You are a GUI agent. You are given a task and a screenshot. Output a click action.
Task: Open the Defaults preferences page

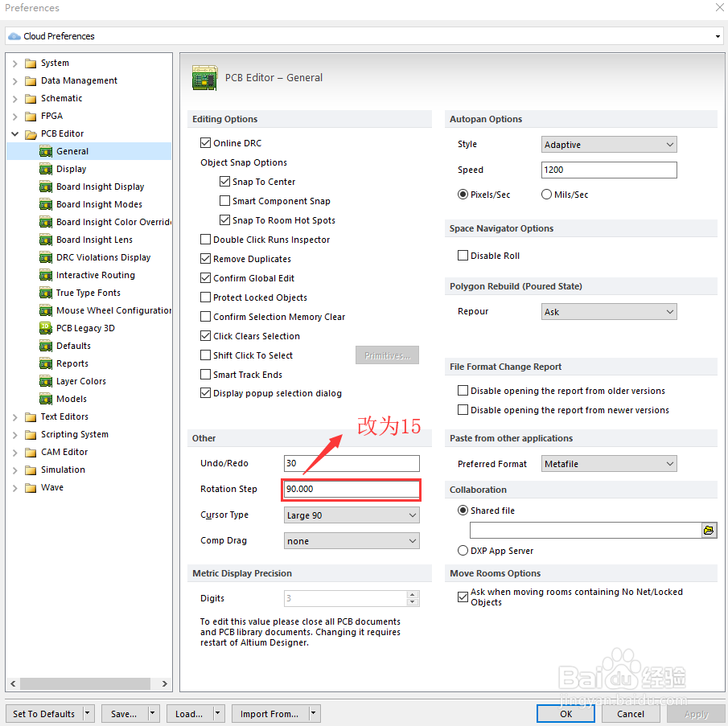[x=73, y=346]
